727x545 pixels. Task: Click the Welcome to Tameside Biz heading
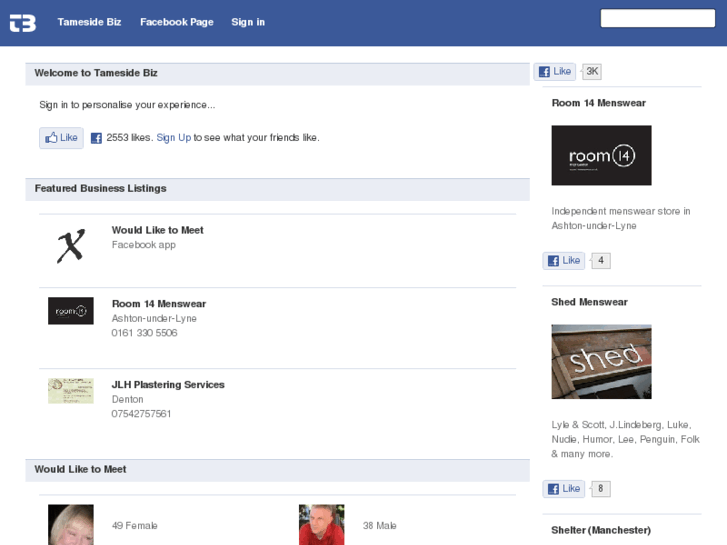pyautogui.click(x=96, y=73)
